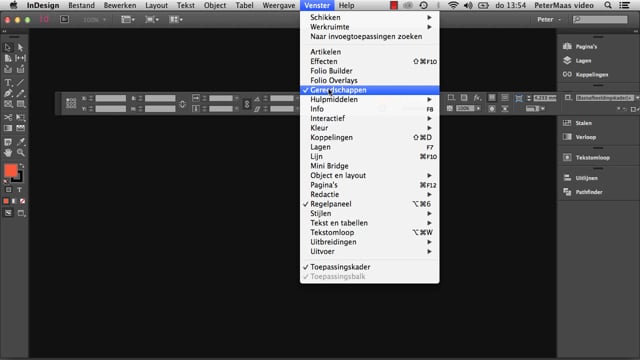Select the Note tool
The image size is (640, 360).
pos(8,142)
